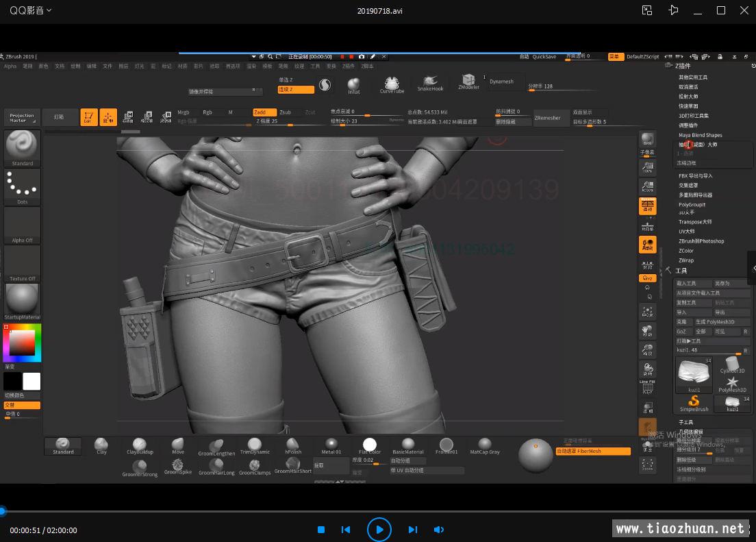756x542 pixels.
Task: Select the black secondary color swatch
Action: [x=12, y=381]
